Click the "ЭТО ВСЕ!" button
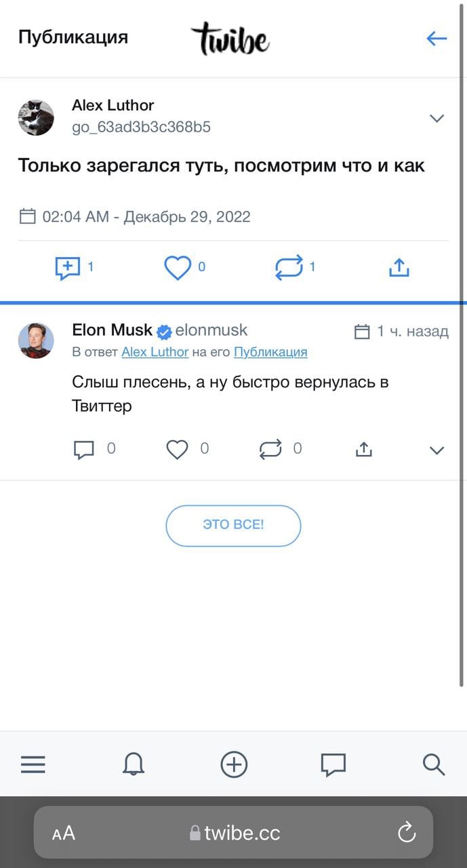The height and width of the screenshot is (868, 467). pyautogui.click(x=233, y=526)
